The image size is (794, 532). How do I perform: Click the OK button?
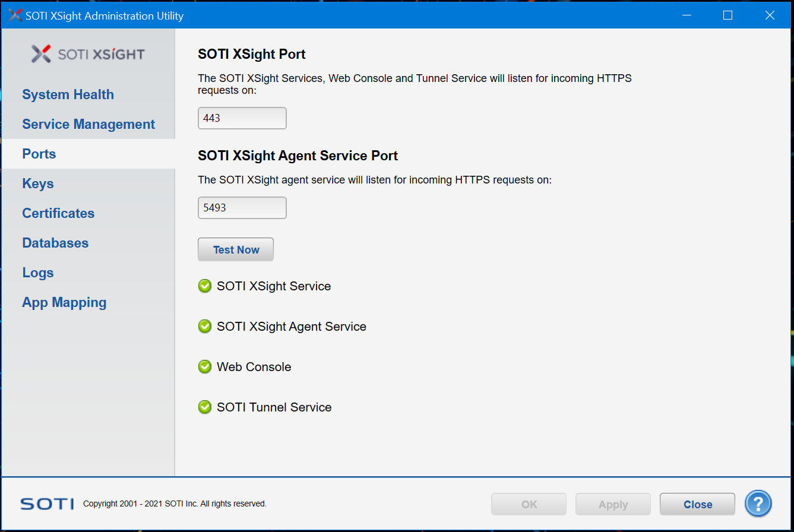tap(529, 504)
